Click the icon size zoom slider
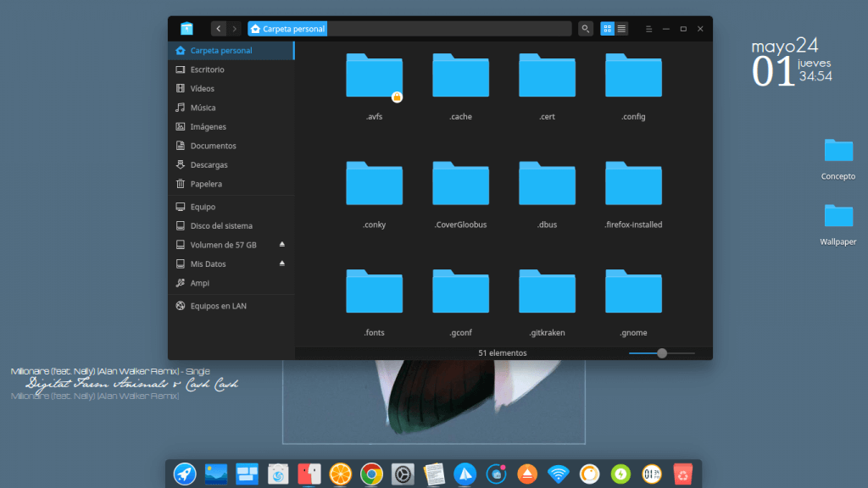This screenshot has width=868, height=488. coord(662,353)
